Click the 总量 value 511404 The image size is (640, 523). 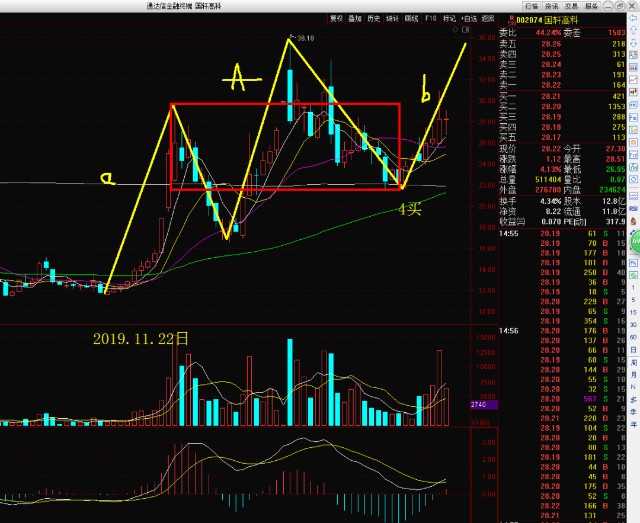click(548, 180)
